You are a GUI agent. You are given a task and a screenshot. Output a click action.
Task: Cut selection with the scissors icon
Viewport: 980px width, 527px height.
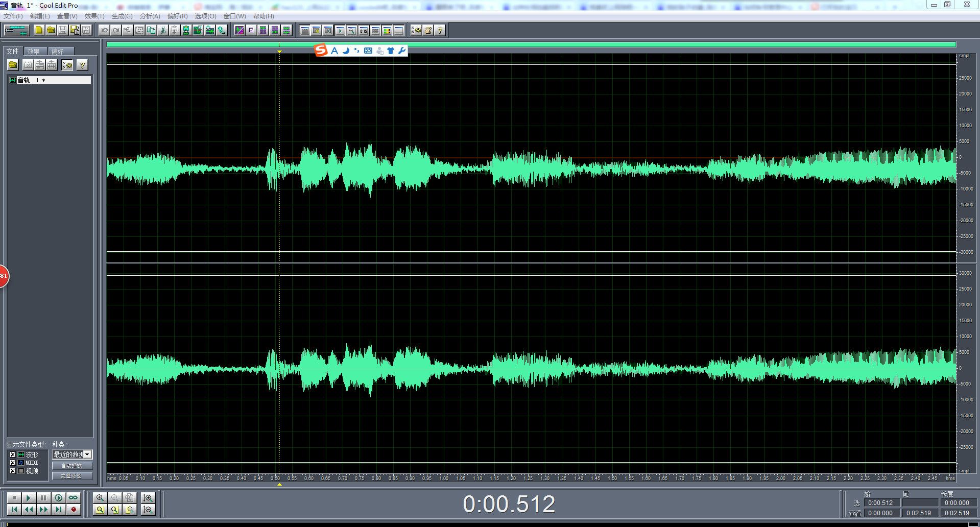[163, 30]
